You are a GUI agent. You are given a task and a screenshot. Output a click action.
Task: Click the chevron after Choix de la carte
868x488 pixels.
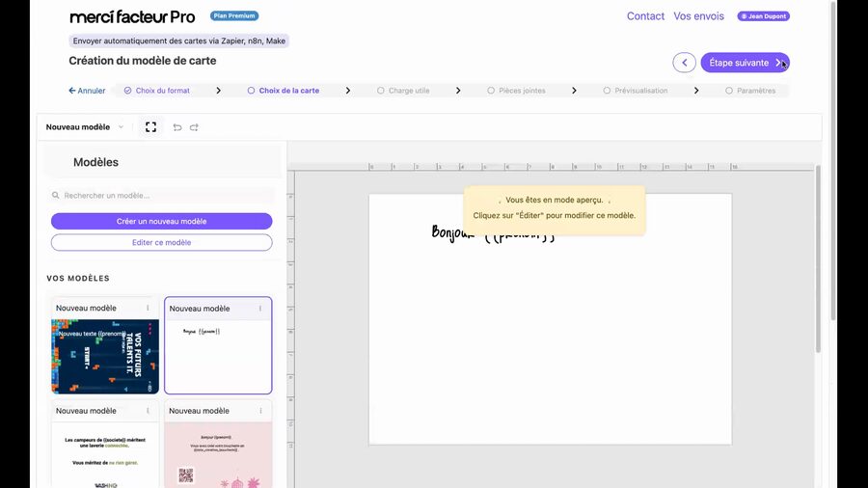[x=347, y=91]
